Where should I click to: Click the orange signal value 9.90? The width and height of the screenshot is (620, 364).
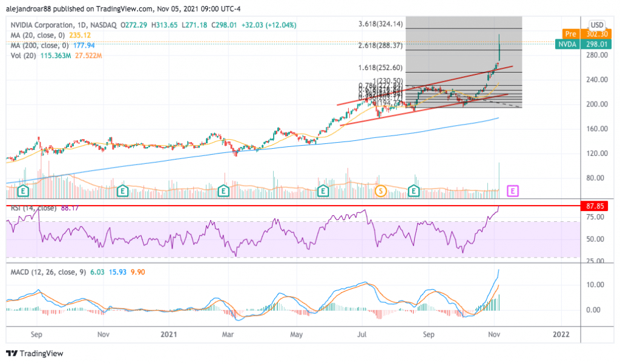(137, 272)
